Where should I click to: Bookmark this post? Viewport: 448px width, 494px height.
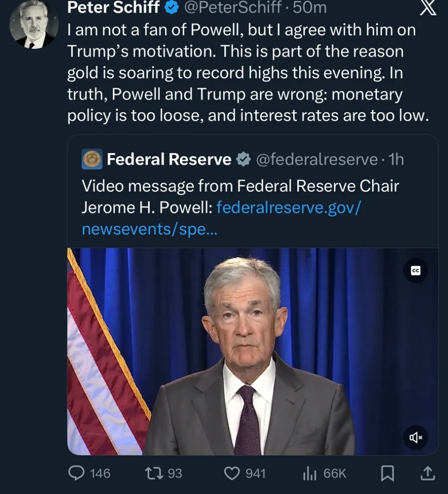tap(387, 474)
